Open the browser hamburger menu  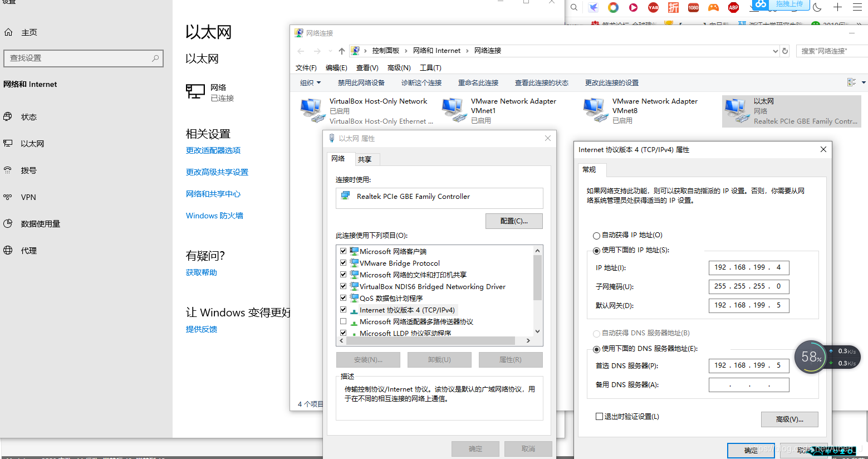[857, 7]
